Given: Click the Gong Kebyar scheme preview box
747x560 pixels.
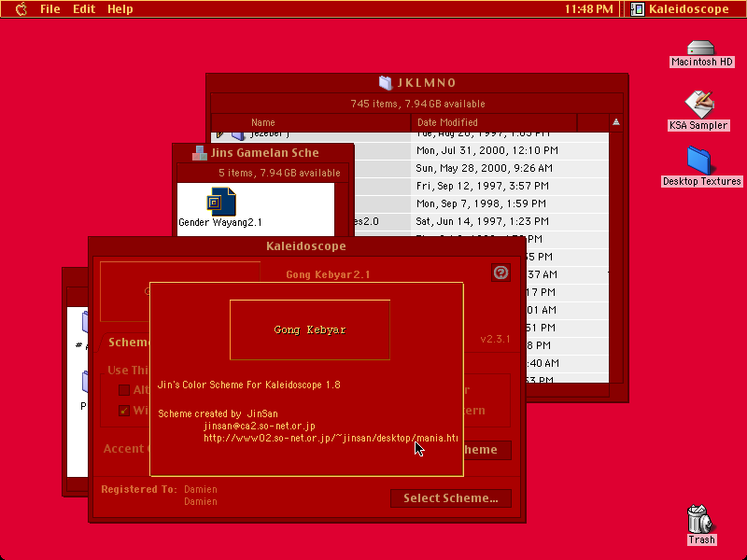Looking at the screenshot, I should pos(310,329).
